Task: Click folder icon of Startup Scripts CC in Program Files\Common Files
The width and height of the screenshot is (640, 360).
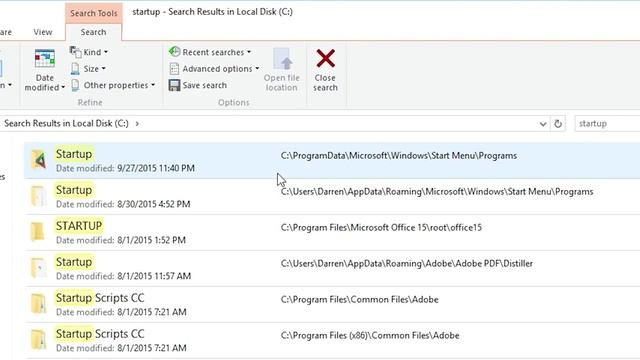Action: [39, 304]
